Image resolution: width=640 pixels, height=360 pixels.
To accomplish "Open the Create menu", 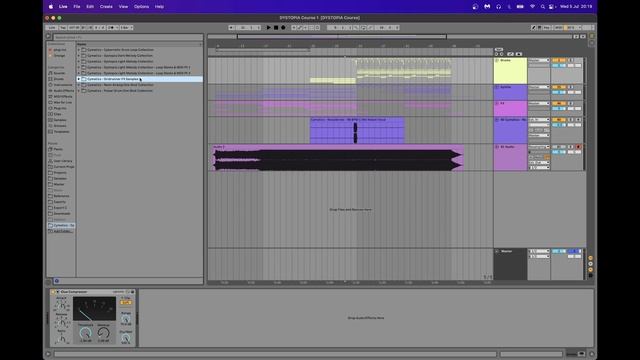I will 106,7.
